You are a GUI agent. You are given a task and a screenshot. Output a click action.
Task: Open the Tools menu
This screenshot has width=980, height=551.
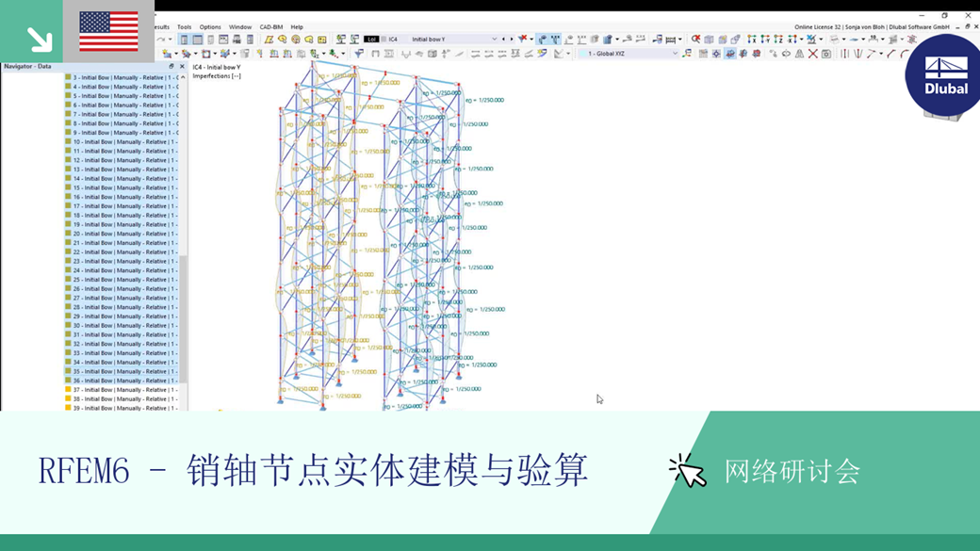[185, 27]
